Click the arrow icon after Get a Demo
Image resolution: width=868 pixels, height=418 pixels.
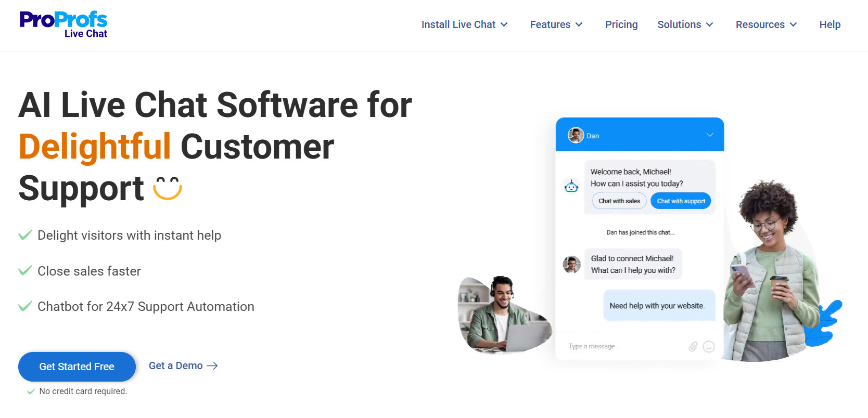point(212,366)
